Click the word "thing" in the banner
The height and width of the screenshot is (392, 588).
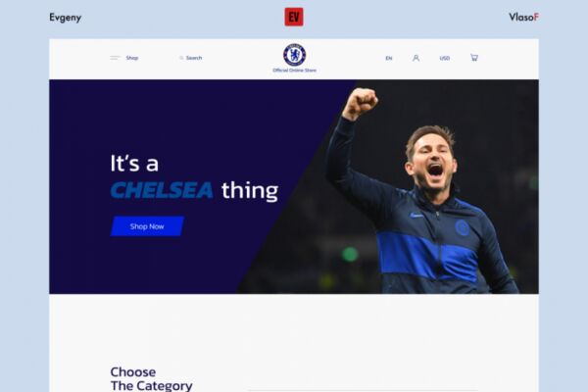tap(250, 190)
